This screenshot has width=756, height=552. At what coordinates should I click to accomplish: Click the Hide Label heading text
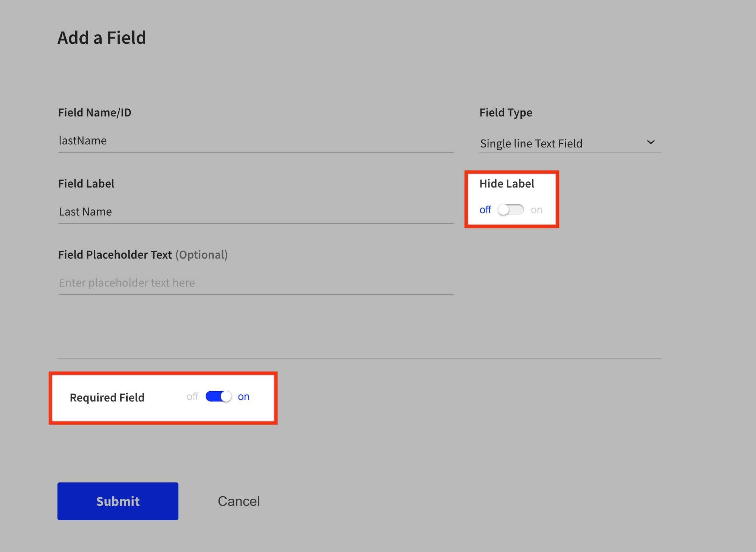pos(507,184)
